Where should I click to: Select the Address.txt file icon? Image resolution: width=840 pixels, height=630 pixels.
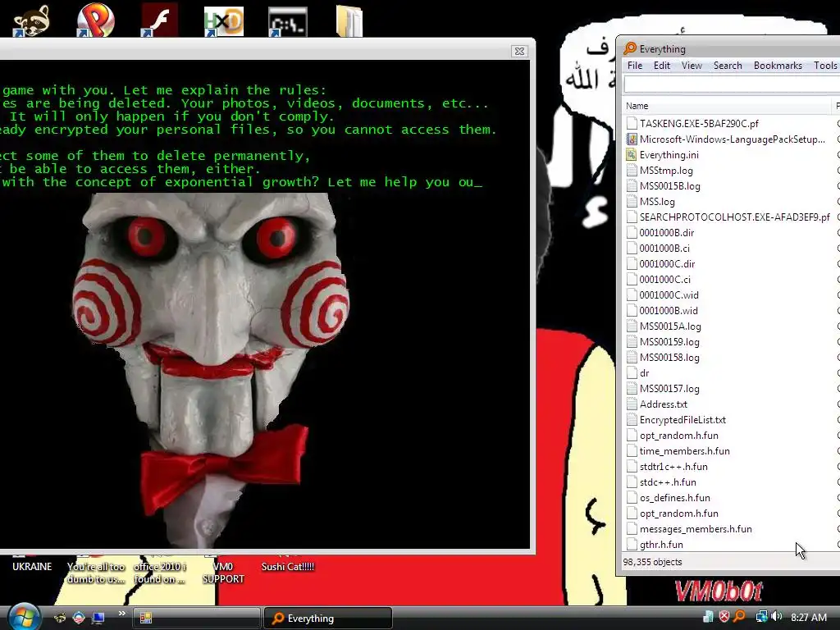pos(632,404)
